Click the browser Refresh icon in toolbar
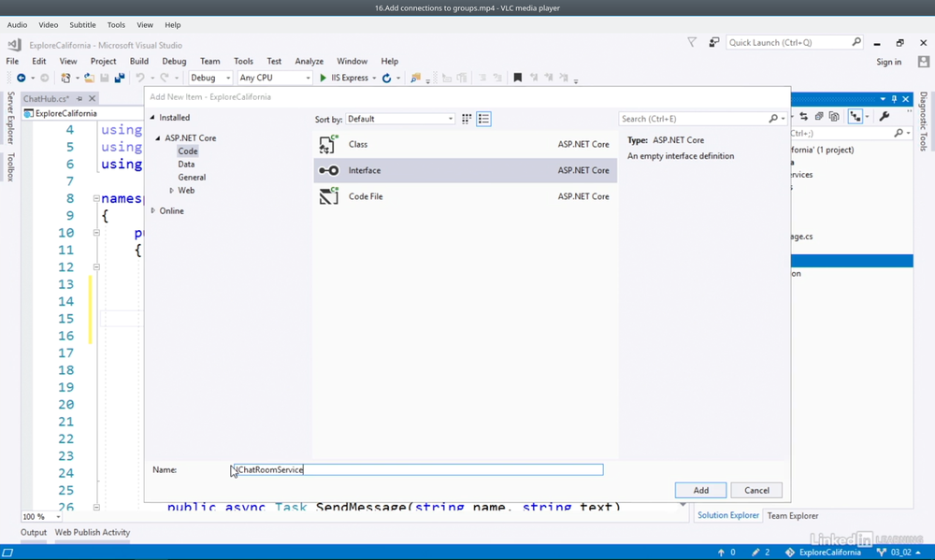This screenshot has height=560, width=935. coord(386,78)
